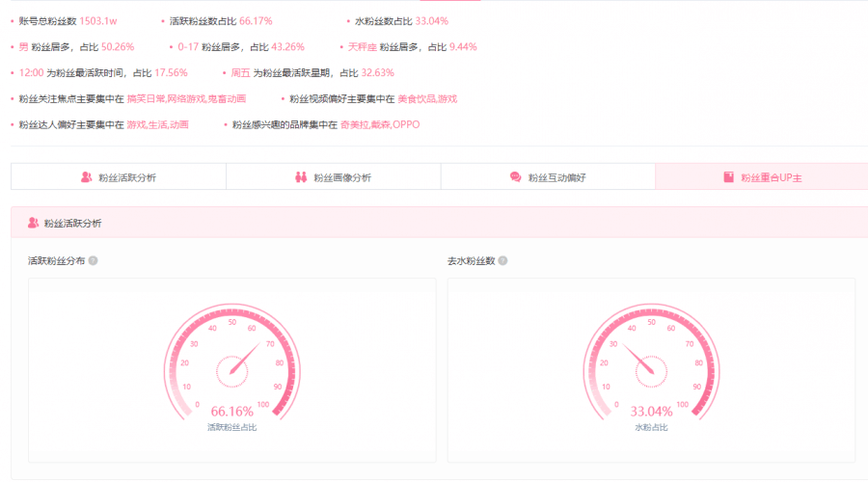Click the 活跃粉丝数占比 66.17% value

pyautogui.click(x=256, y=21)
